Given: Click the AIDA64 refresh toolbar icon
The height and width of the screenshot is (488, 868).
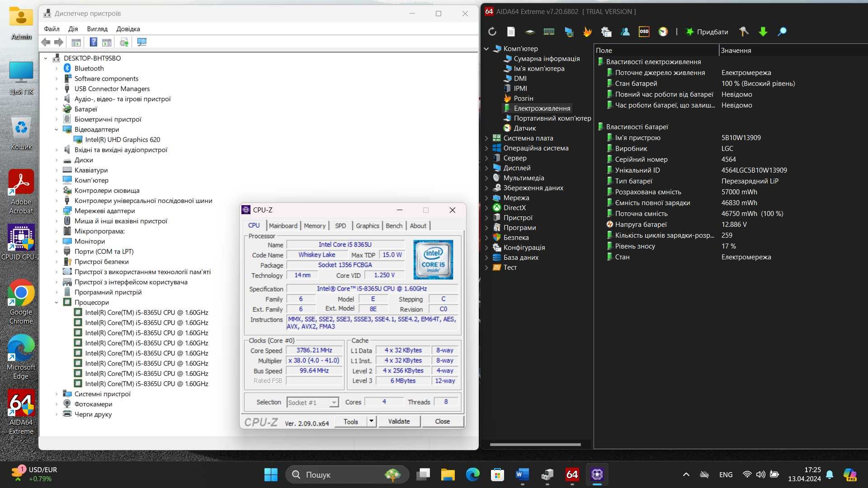Looking at the screenshot, I should point(492,32).
